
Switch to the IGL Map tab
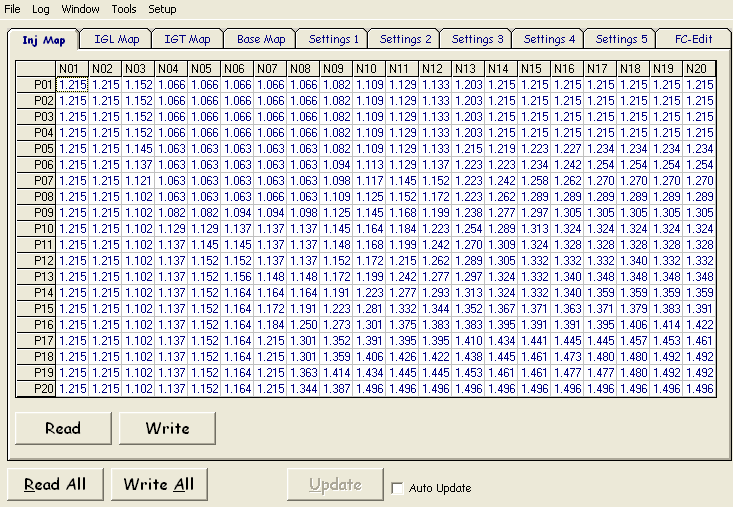pos(116,39)
